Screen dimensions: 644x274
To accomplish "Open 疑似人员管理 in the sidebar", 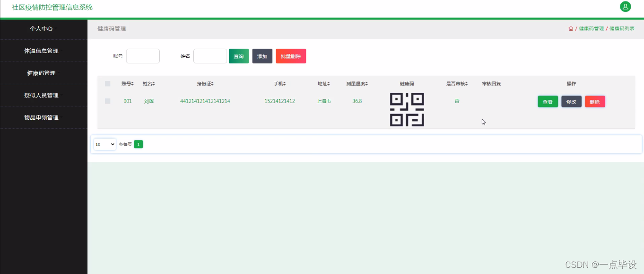I will pyautogui.click(x=44, y=95).
